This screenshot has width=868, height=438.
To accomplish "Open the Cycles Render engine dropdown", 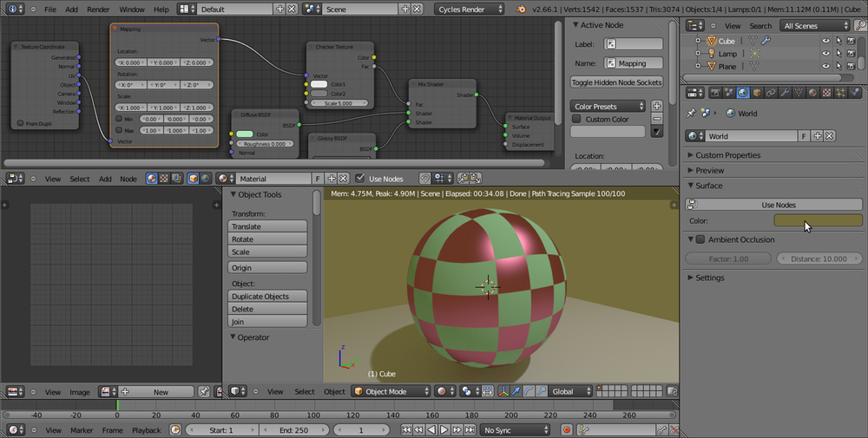I will [x=470, y=9].
